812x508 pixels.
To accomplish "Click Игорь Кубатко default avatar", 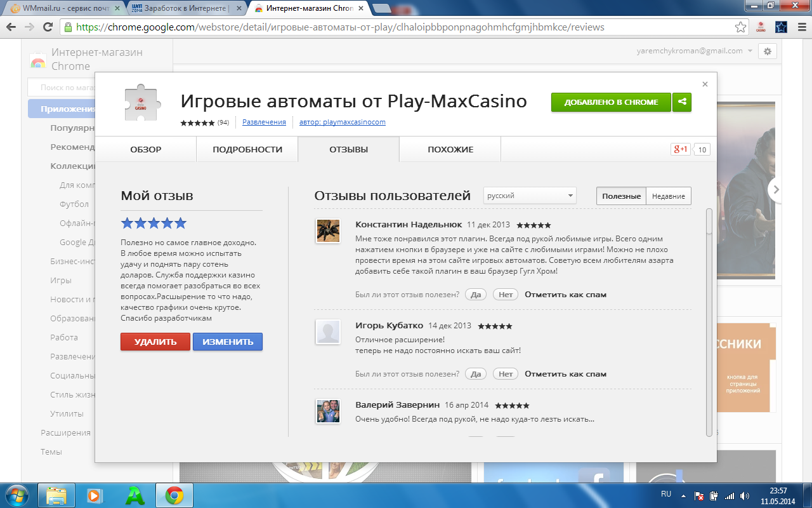I will point(328,331).
